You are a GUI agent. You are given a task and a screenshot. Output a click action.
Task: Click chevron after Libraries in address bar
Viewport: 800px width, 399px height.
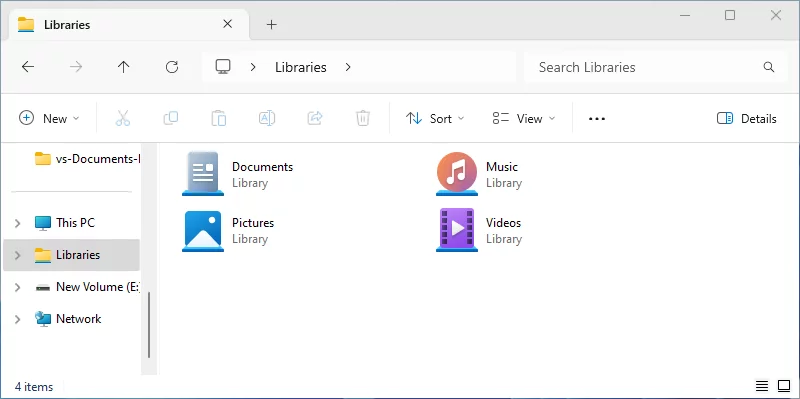click(x=348, y=67)
